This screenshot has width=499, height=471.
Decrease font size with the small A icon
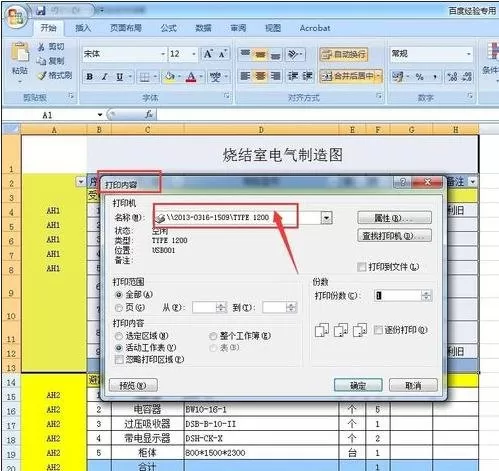(223, 54)
